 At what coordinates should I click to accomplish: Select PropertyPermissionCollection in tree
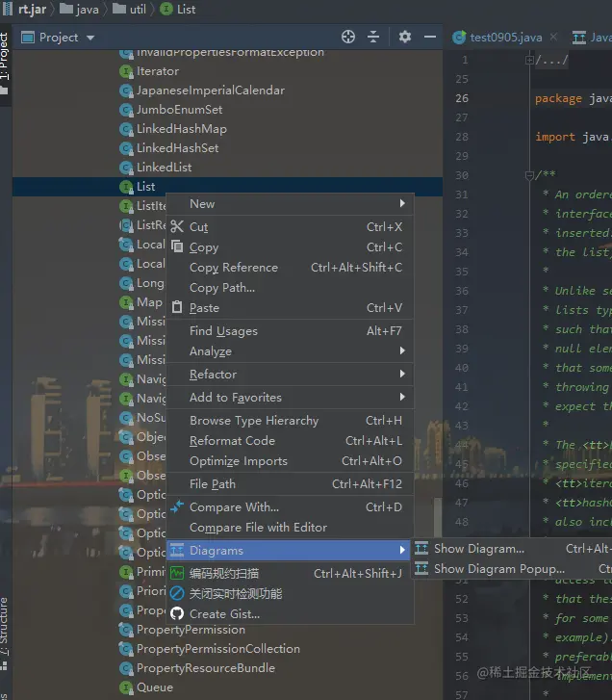pos(218,649)
